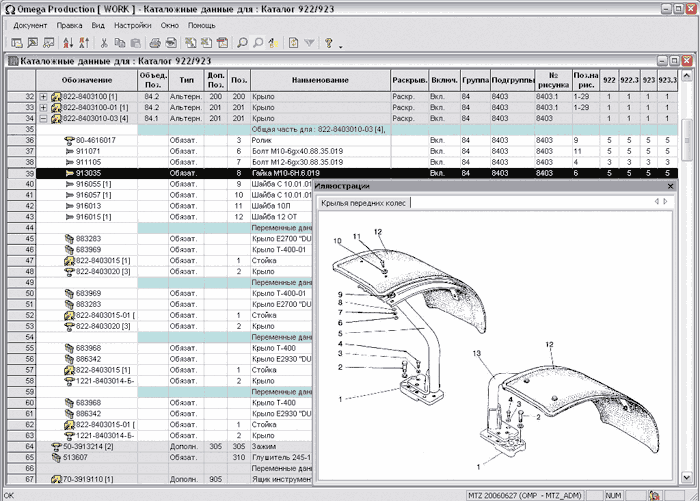Show previous illustration tab with left arrow

(656, 201)
